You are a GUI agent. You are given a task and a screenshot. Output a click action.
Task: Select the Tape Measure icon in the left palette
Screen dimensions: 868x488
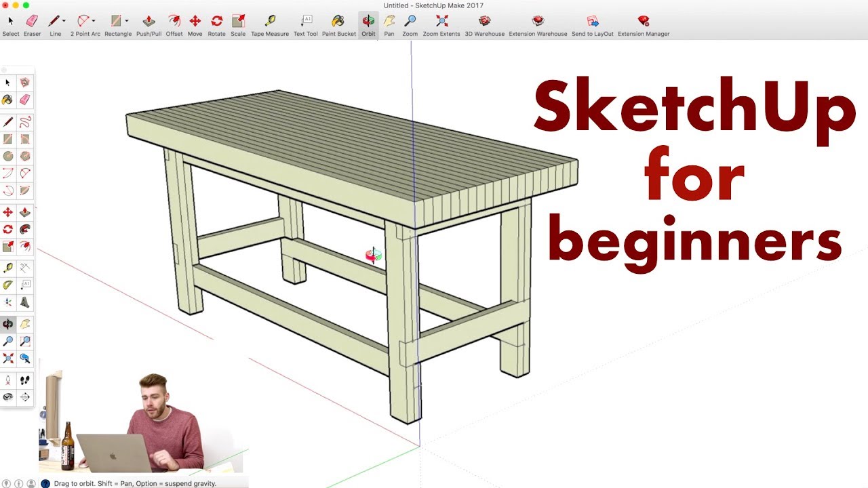pos(8,268)
